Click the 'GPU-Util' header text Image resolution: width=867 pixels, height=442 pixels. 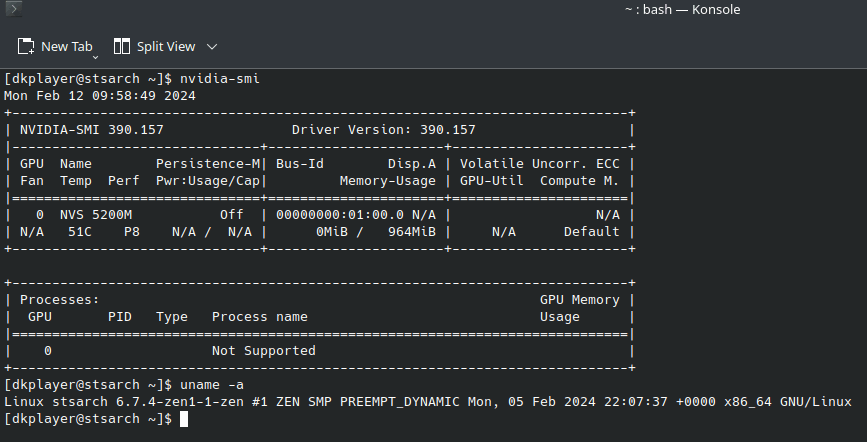pos(492,181)
